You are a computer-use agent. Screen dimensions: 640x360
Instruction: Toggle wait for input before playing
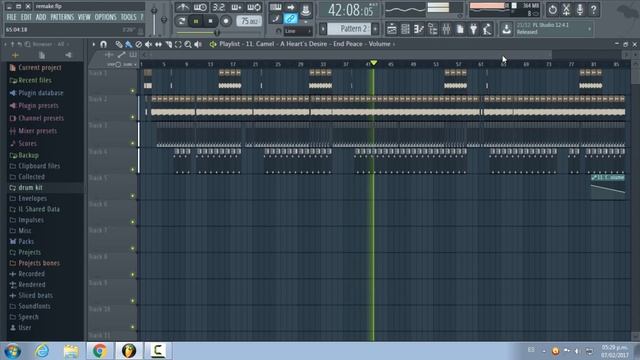pos(200,7)
